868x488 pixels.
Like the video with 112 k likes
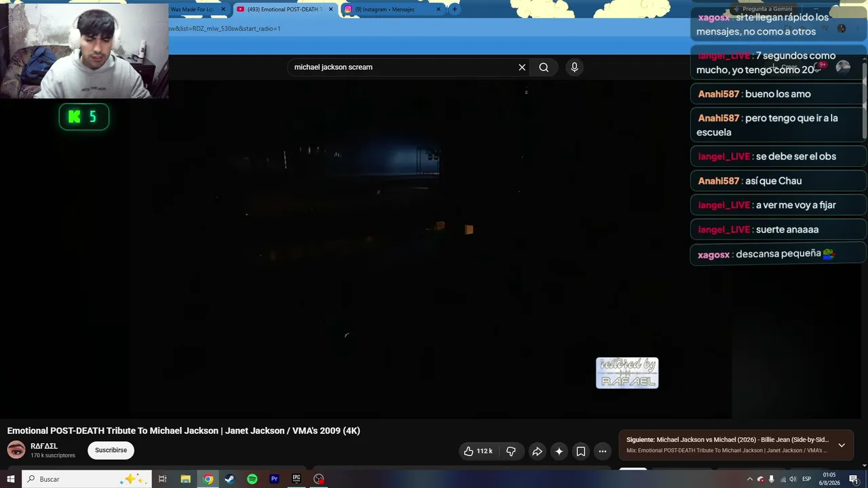point(479,451)
